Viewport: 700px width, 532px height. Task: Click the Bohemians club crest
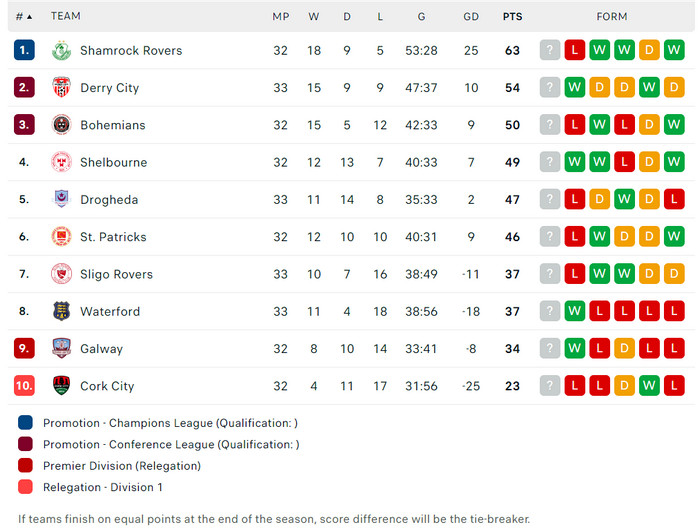tap(61, 125)
